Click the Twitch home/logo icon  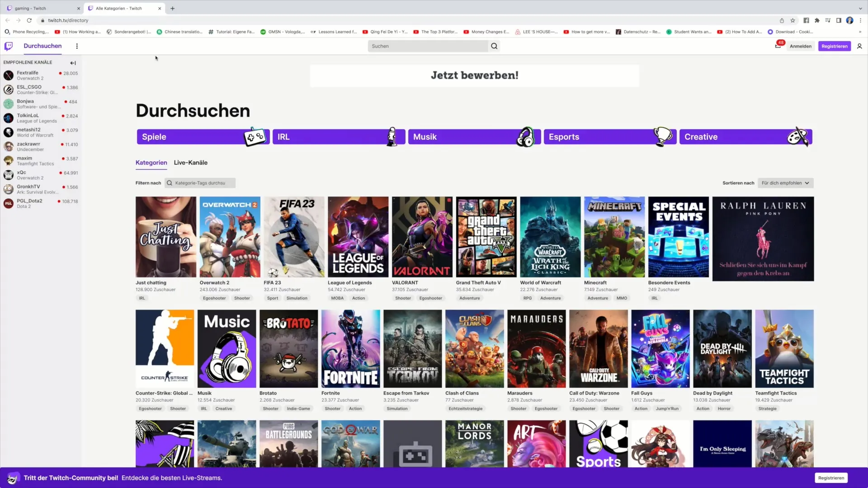pyautogui.click(x=9, y=46)
